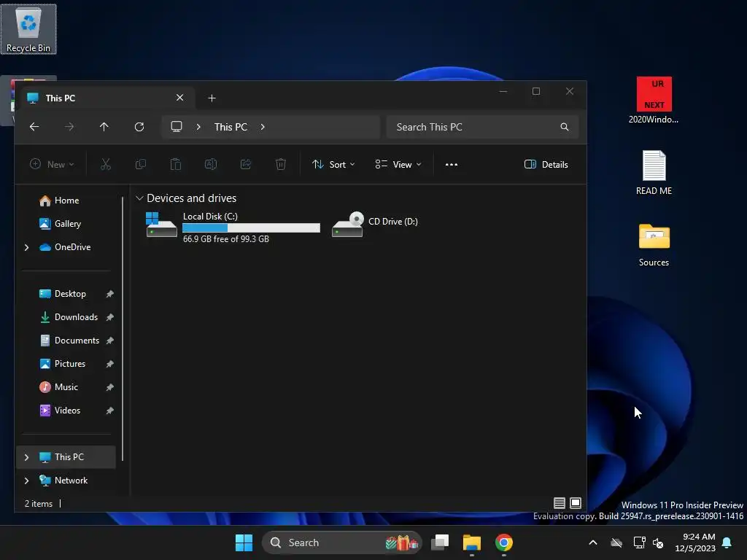Click the monitor icon in address bar

pyautogui.click(x=177, y=127)
